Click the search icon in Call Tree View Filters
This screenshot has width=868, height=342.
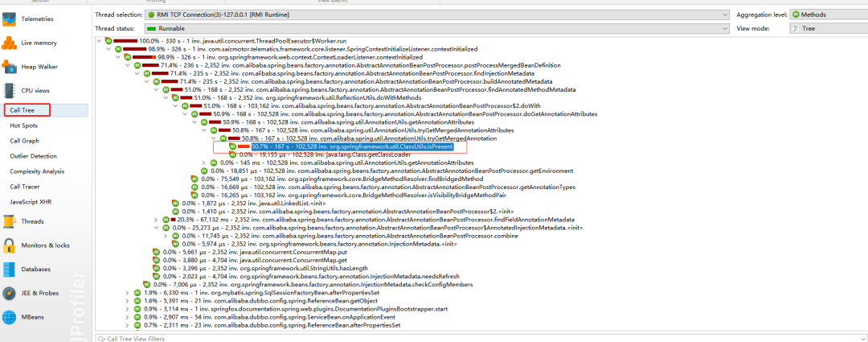(x=101, y=338)
